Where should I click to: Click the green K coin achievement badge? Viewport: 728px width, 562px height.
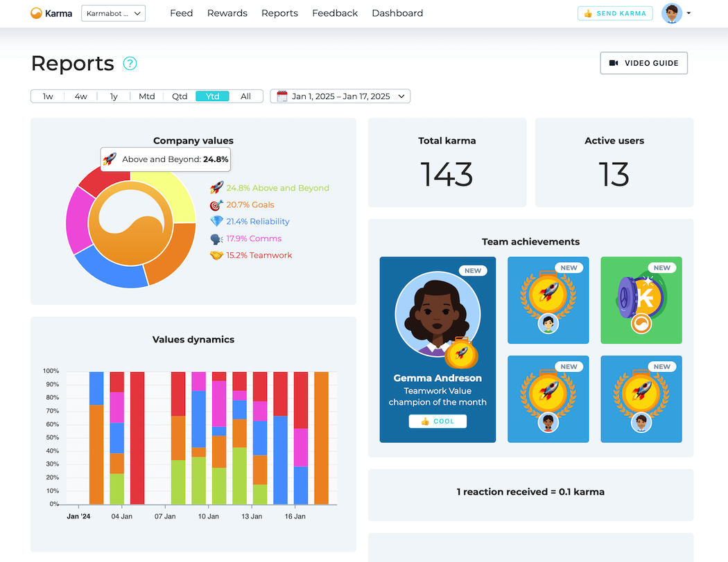(x=641, y=300)
